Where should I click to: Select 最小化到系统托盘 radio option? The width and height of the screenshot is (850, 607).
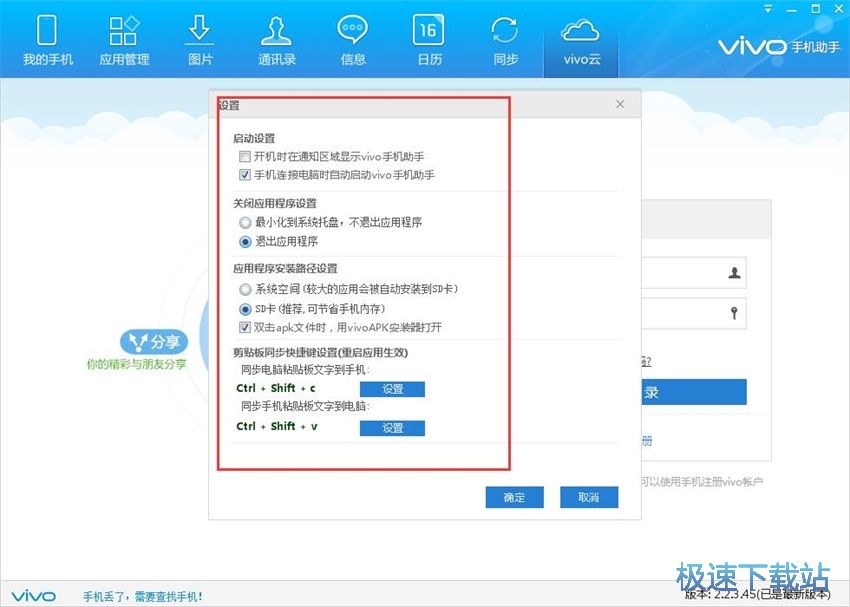point(245,222)
